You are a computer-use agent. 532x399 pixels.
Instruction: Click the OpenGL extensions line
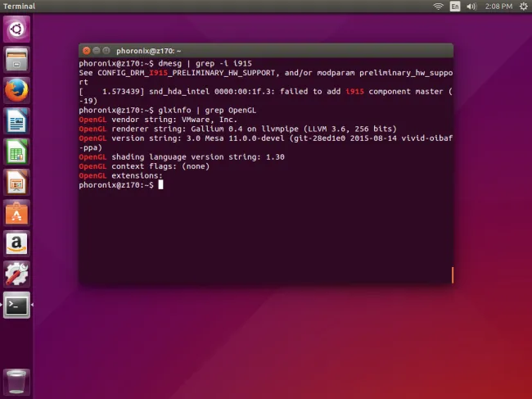[121, 176]
